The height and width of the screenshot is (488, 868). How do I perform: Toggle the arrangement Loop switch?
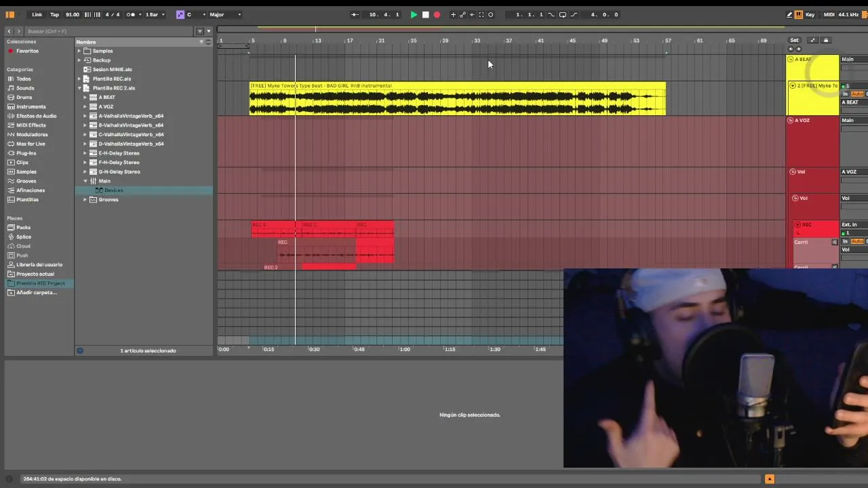pos(562,14)
